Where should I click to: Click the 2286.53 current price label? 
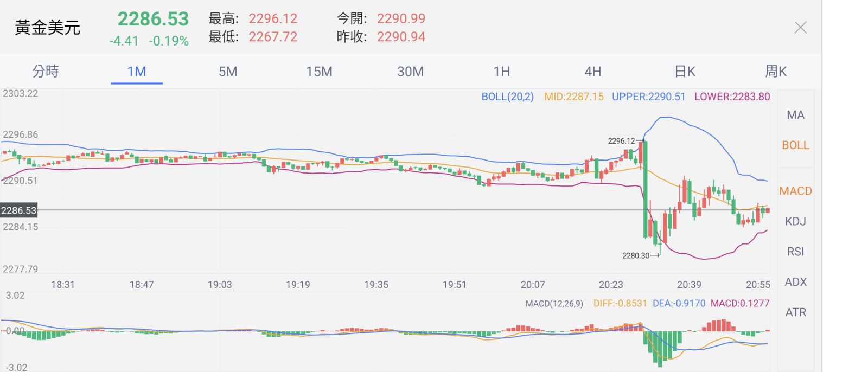tap(19, 210)
